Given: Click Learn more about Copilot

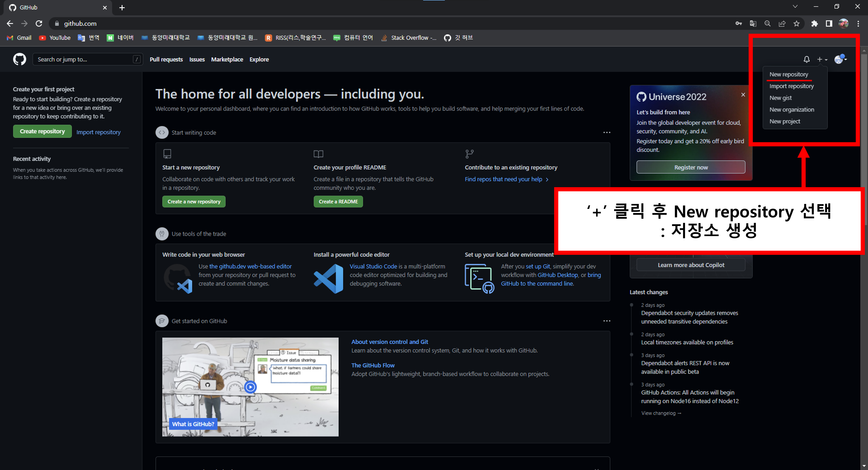Looking at the screenshot, I should [691, 265].
